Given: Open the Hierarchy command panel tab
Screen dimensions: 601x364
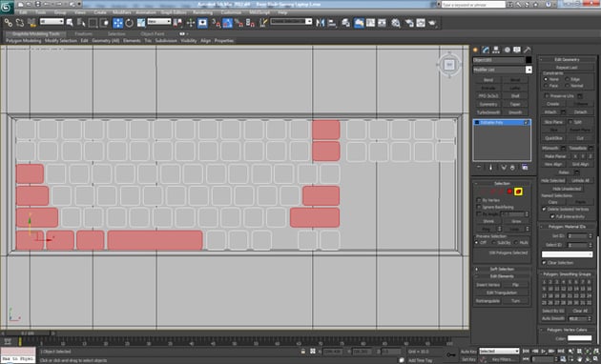Looking at the screenshot, I should point(496,50).
